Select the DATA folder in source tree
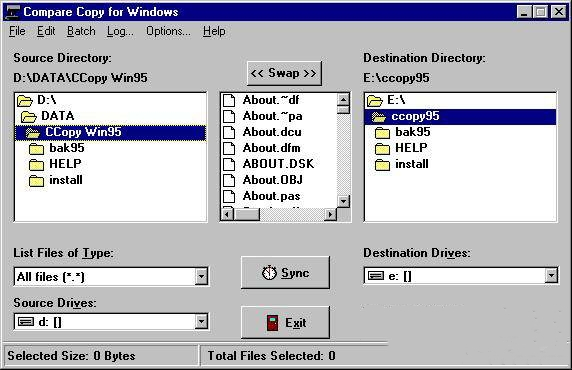Screen dimensions: 572x370 (58, 116)
